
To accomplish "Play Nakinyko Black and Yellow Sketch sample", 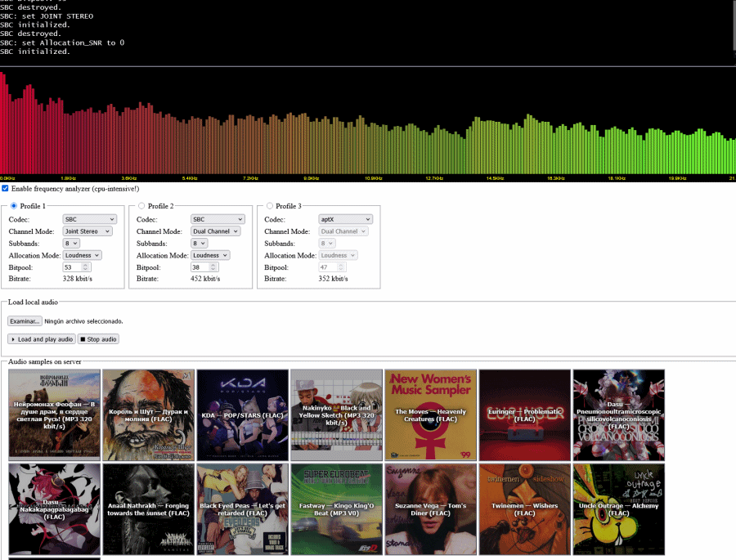I will 337,415.
